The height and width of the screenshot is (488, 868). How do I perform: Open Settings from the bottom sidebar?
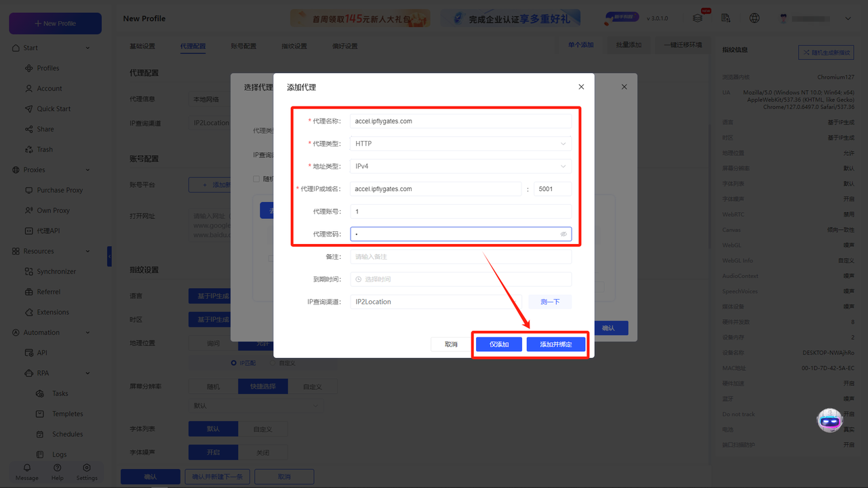pyautogui.click(x=87, y=469)
